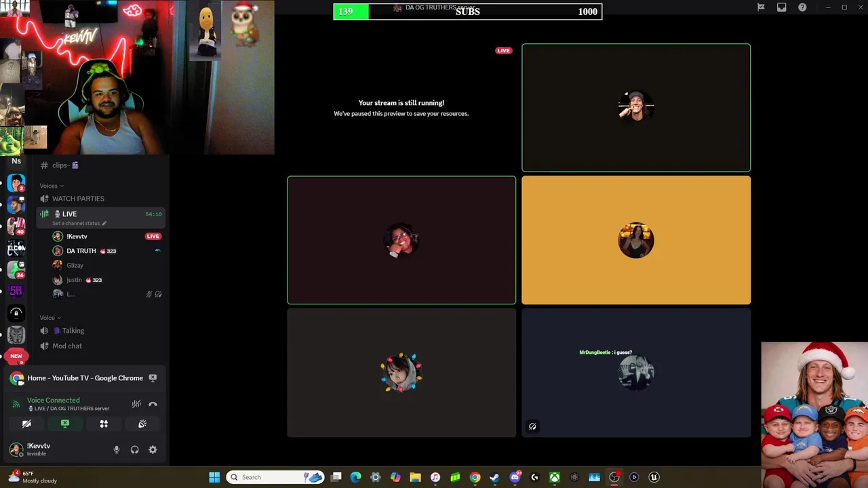Collapse the Voices category
Image resolution: width=868 pixels, height=488 pixels.
[52, 186]
